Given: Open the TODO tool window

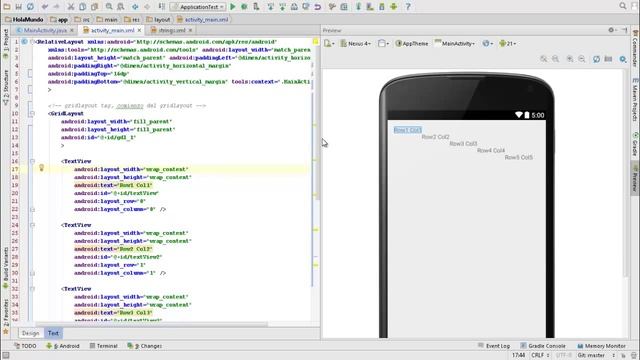Looking at the screenshot, I should pos(25,346).
